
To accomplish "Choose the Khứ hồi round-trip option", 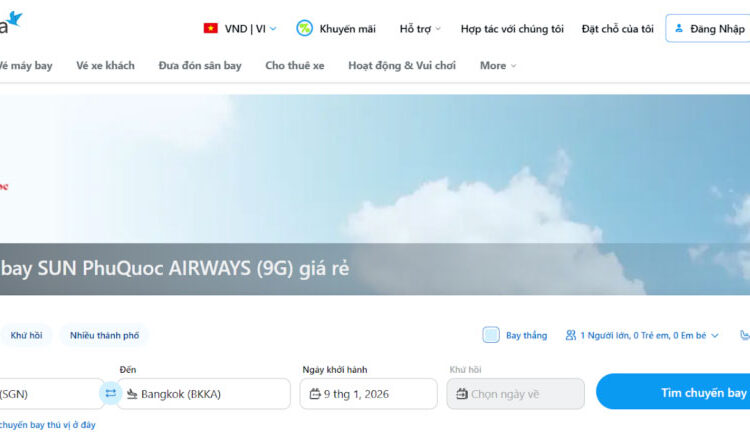I will point(26,335).
